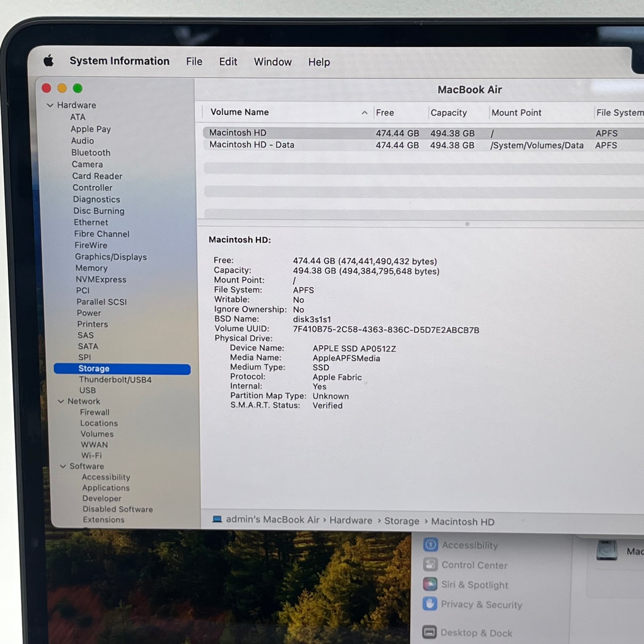Select SATA in the sidebar

coord(88,346)
